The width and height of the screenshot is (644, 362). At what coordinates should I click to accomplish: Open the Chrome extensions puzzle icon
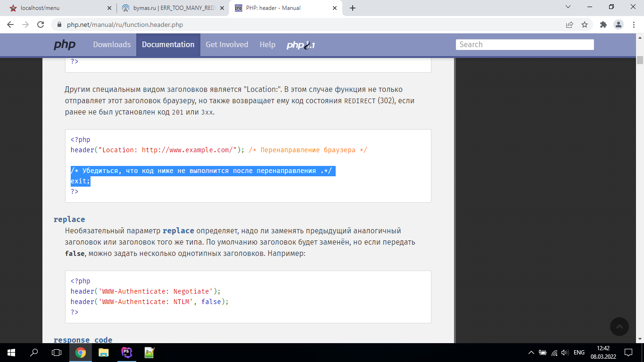pos(603,25)
